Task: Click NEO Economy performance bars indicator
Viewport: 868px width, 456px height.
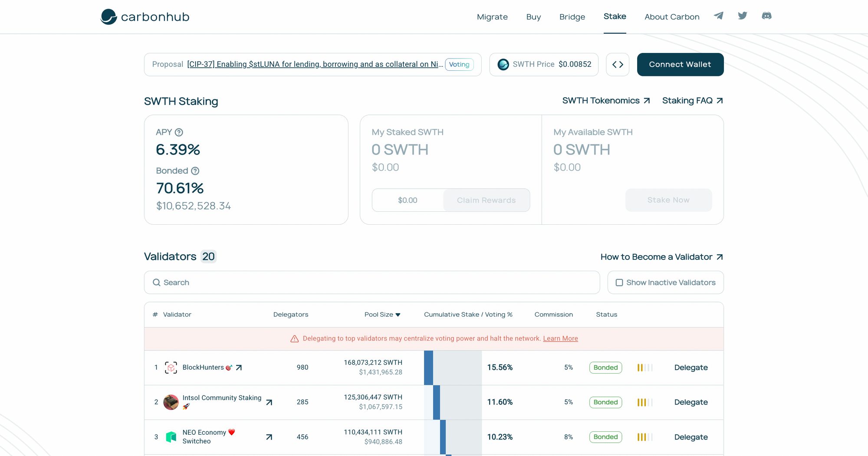Action: pyautogui.click(x=645, y=437)
